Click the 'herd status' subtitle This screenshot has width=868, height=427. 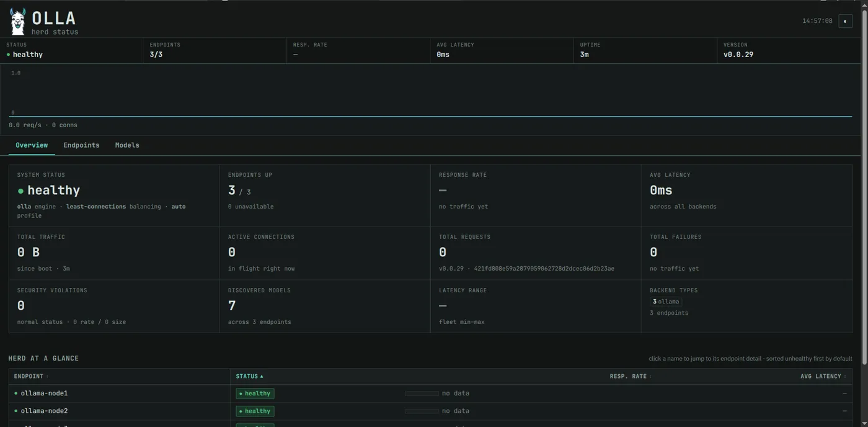coord(55,32)
